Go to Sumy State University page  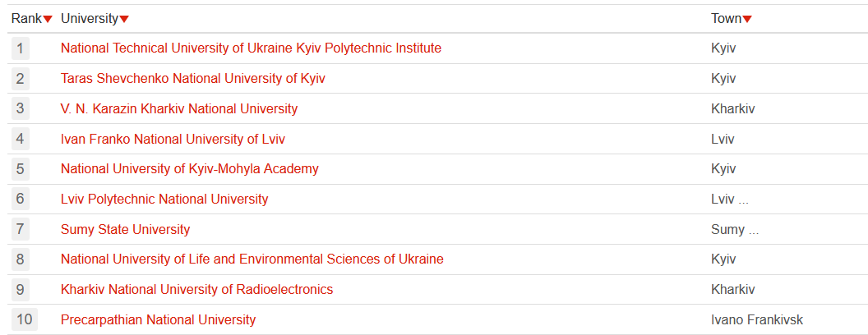pyautogui.click(x=125, y=229)
